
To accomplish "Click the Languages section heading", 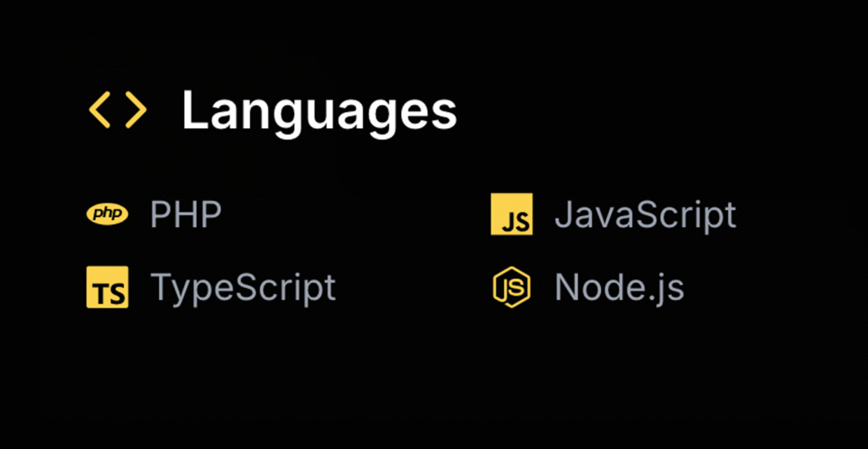I will pyautogui.click(x=319, y=111).
